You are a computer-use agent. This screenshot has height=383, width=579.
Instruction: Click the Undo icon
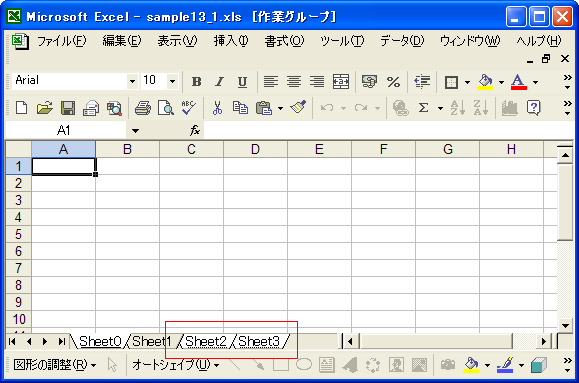coord(327,108)
